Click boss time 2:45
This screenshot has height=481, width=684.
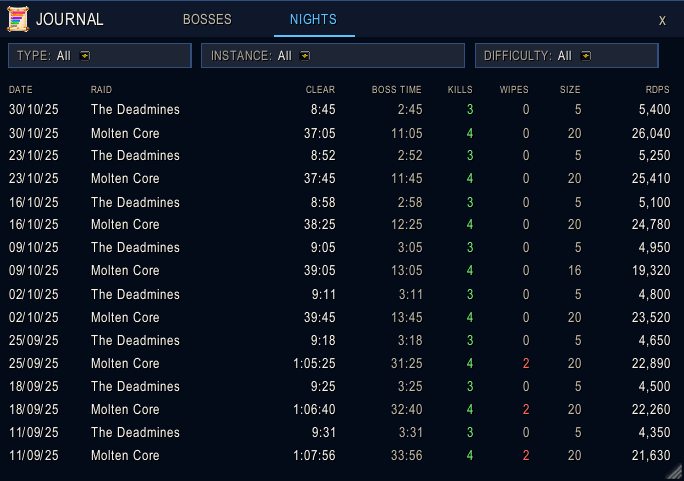[x=410, y=109]
